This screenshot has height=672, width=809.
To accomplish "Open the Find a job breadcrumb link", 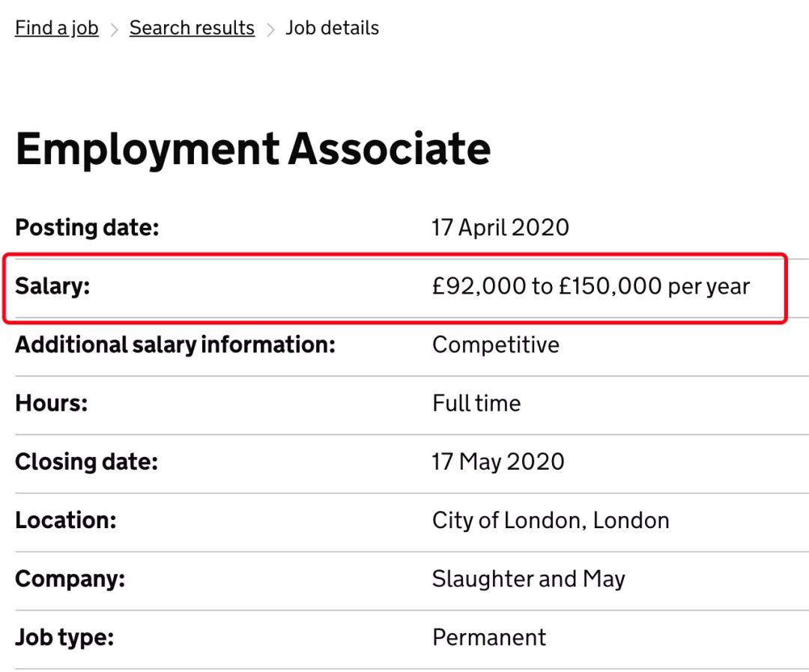I will (x=57, y=28).
